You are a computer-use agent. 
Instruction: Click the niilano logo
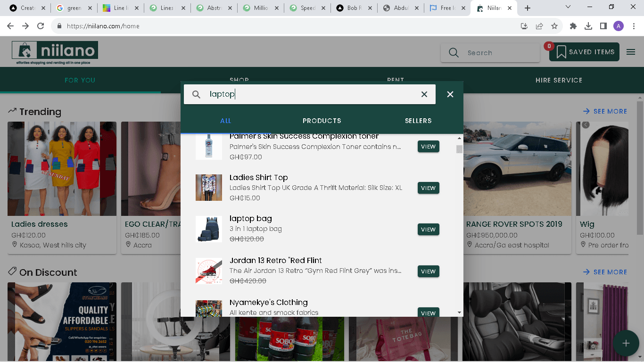(x=55, y=52)
